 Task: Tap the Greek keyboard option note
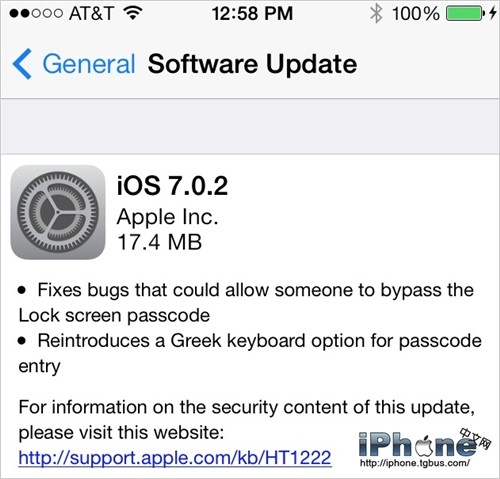(250, 353)
